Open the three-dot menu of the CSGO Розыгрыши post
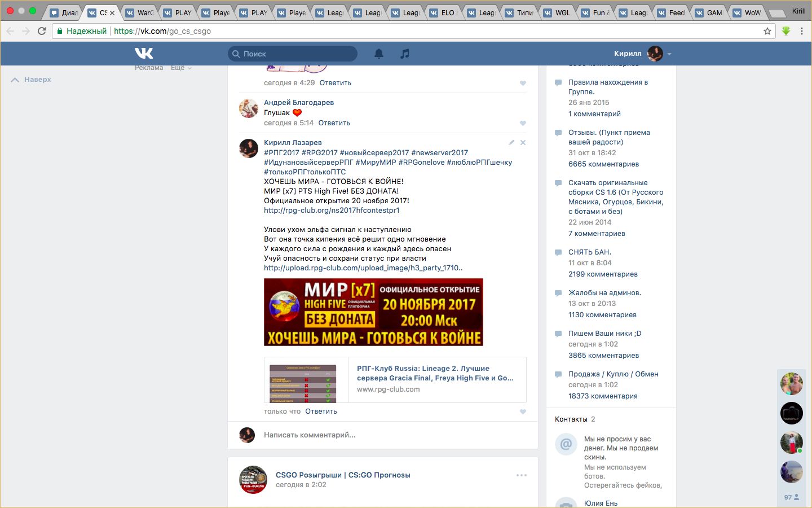Screen dimensions: 812x508 point(522,475)
